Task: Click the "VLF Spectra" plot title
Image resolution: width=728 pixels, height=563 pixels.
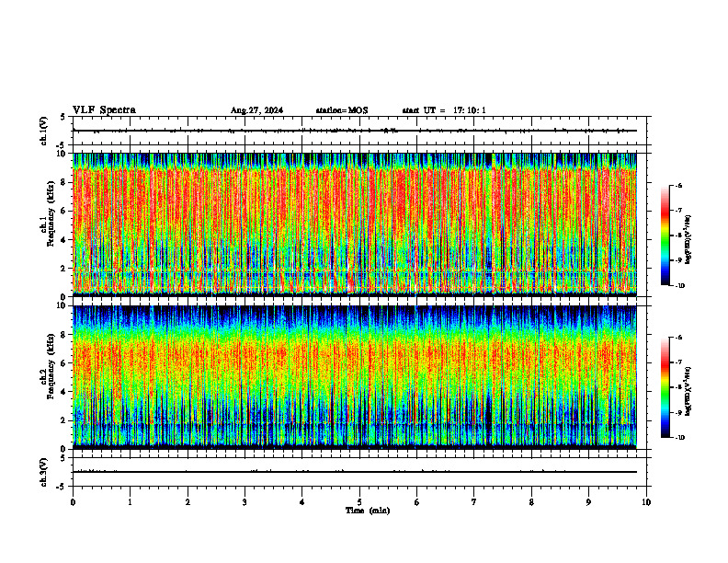Action: 104,110
